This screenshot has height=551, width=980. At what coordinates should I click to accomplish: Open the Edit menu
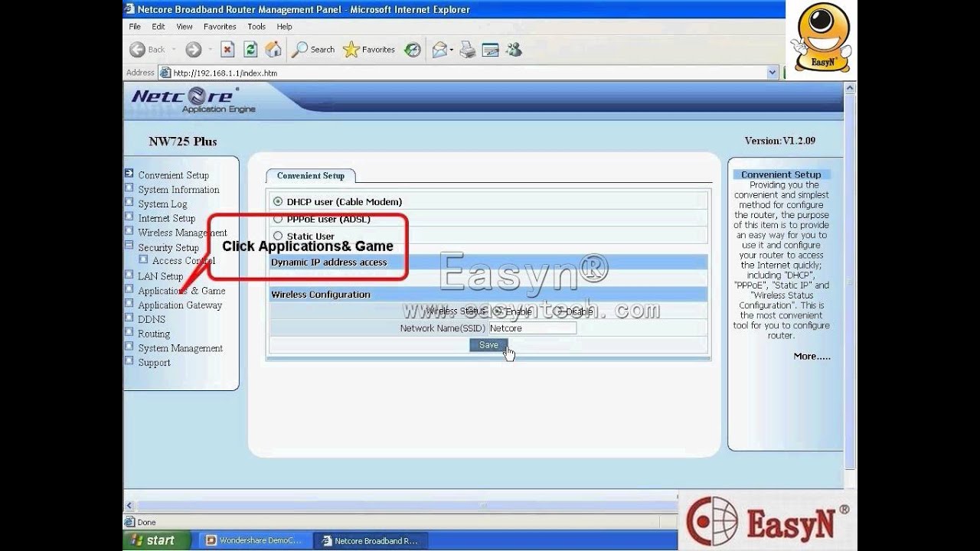(x=158, y=26)
